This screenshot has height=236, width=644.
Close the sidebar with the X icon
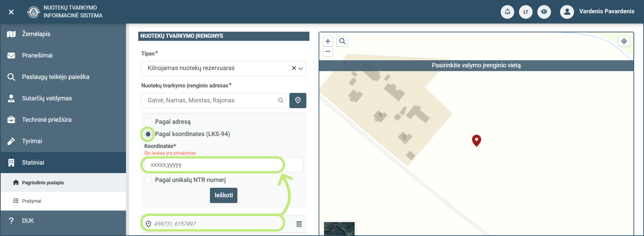point(11,12)
